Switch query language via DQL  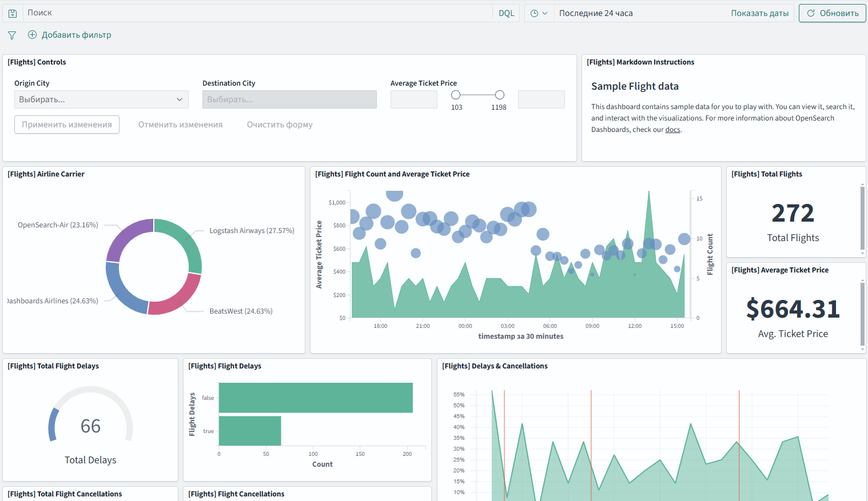click(506, 13)
